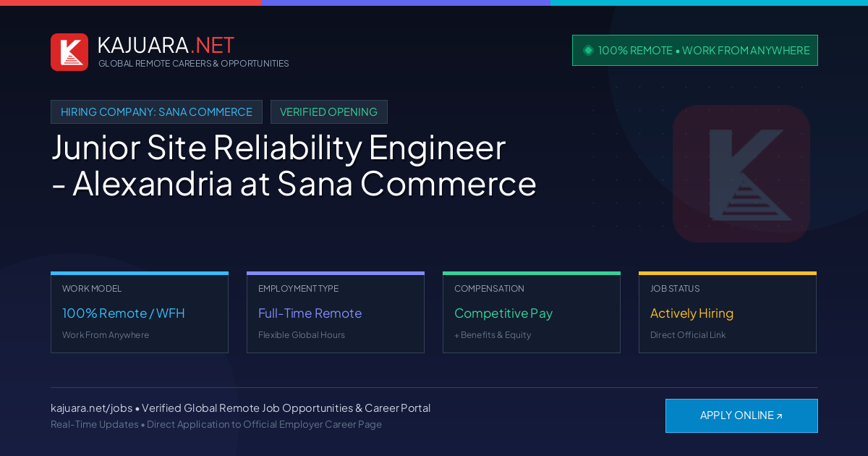Open the KAJUARA.NET site title
Screen dimensions: 868x456
click(166, 45)
